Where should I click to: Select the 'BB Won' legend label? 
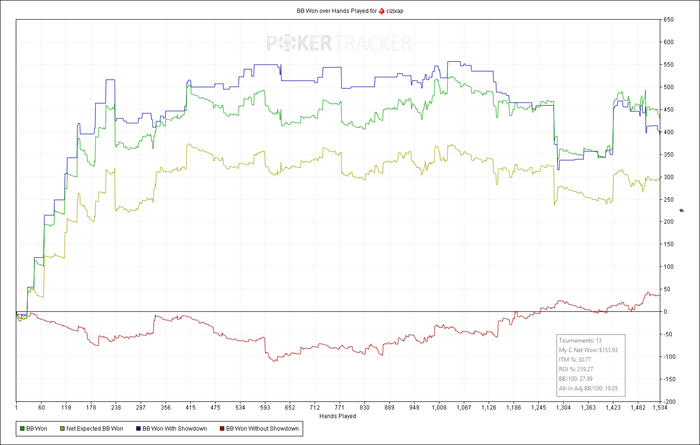click(37, 428)
